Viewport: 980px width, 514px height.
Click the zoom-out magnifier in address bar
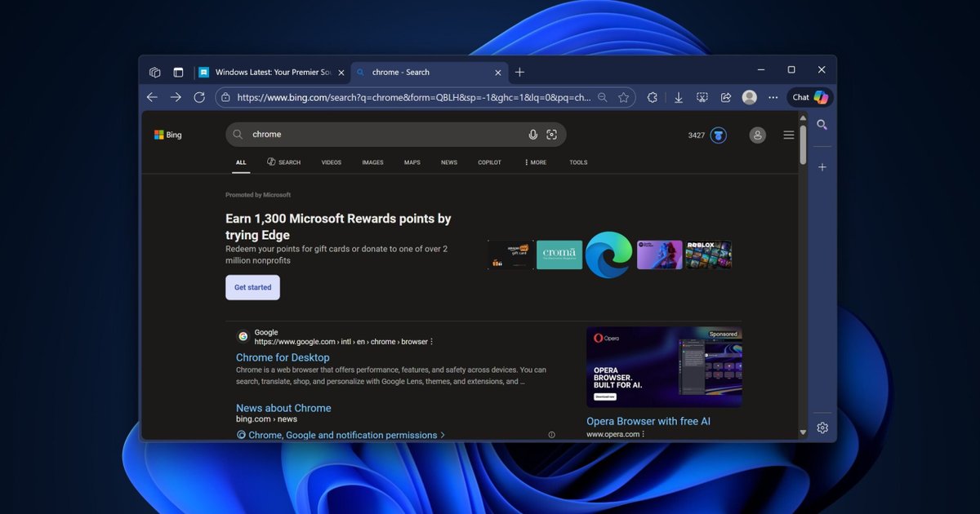[x=602, y=97]
